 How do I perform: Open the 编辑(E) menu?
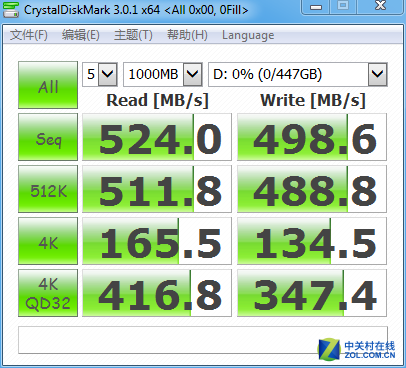click(x=81, y=35)
